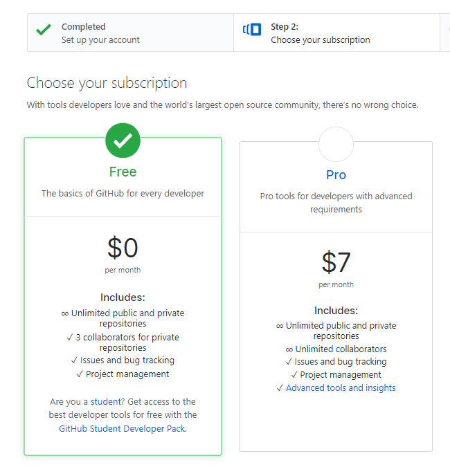
Task: Click the $0 per month price
Action: pos(123,254)
